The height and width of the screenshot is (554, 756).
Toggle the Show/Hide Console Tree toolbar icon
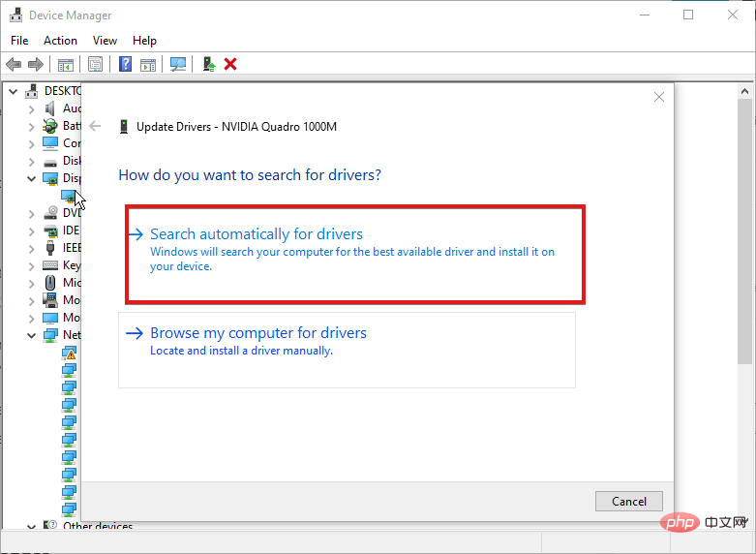click(66, 64)
